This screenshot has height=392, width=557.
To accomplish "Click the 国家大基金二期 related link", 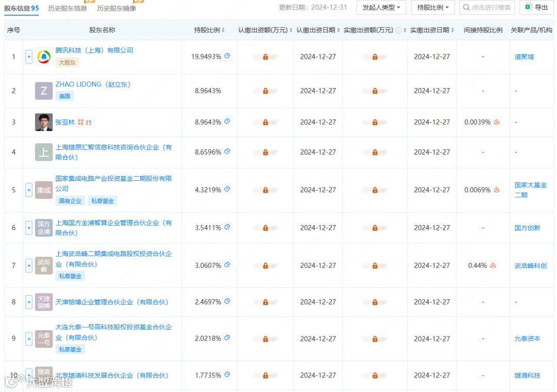I will 530,190.
